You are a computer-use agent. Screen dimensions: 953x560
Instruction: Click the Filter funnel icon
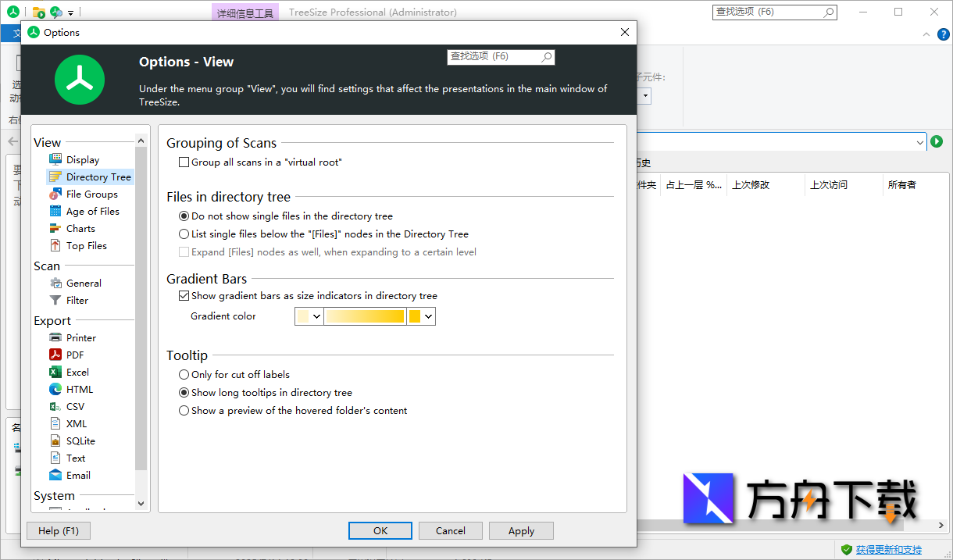55,300
